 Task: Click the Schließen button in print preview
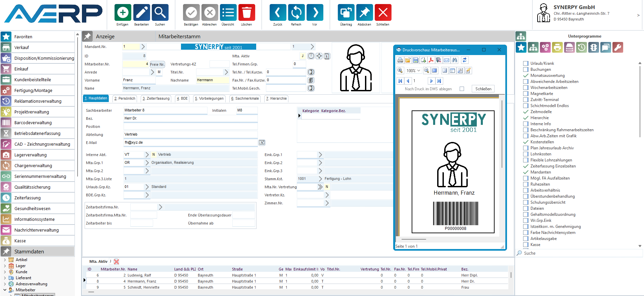click(x=483, y=89)
